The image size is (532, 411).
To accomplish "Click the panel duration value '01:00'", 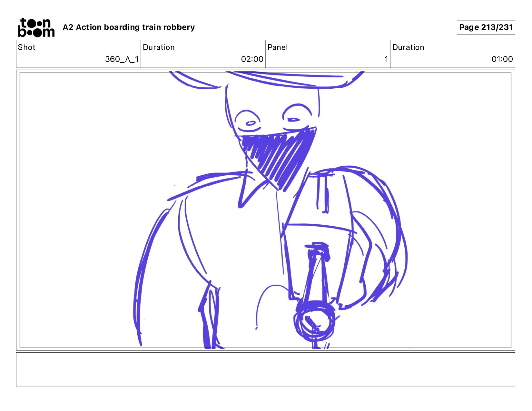I will [502, 59].
